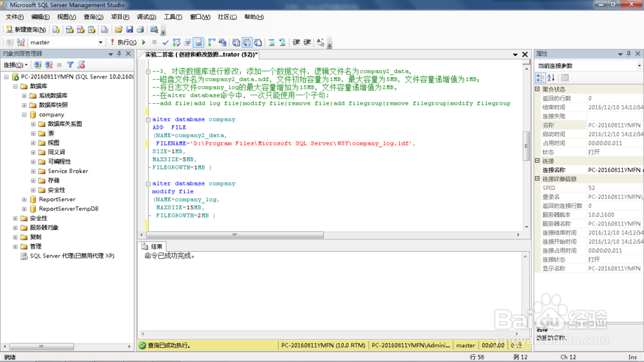Click the comment out selected lines icon
This screenshot has height=362, width=644.
click(x=272, y=43)
